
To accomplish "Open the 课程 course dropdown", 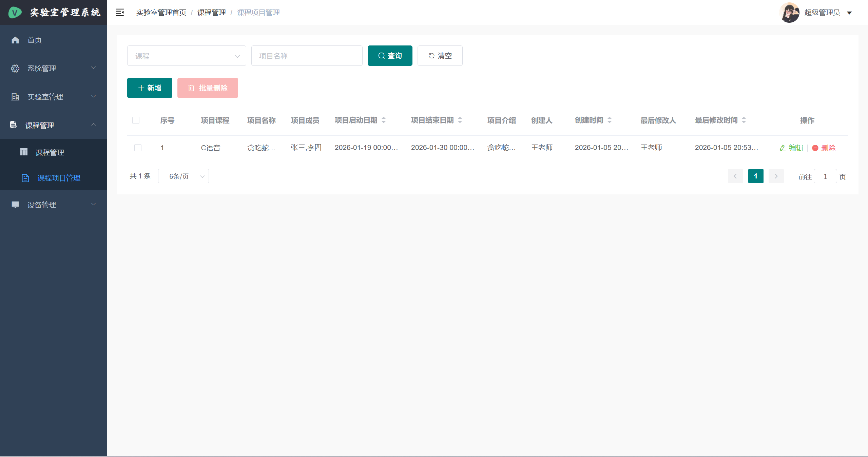I will point(187,55).
